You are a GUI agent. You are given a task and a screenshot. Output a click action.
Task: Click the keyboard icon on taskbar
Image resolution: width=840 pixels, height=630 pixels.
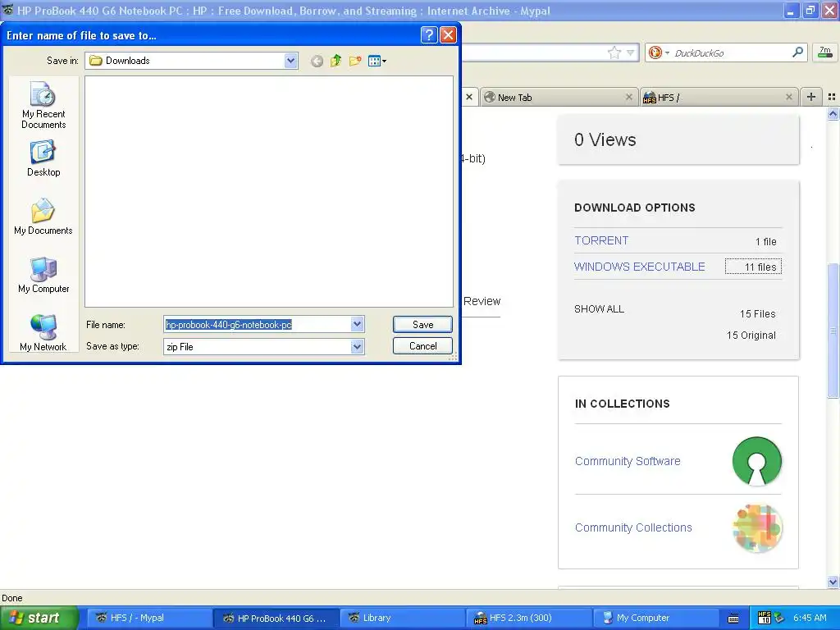pos(733,619)
